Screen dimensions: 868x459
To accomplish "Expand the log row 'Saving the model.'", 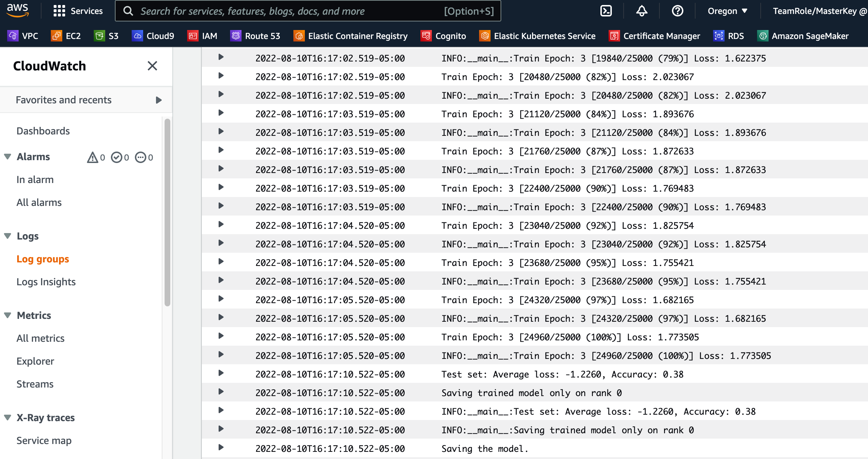I will click(221, 448).
